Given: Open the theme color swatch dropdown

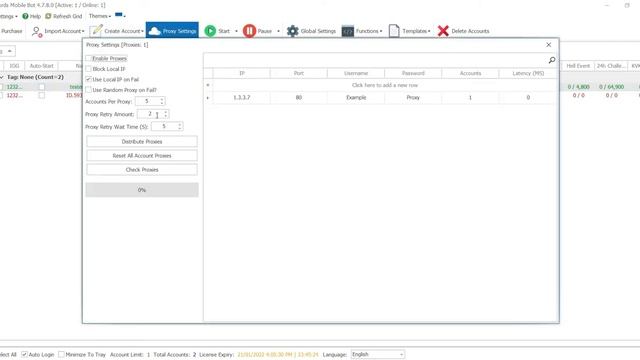Looking at the screenshot, I should [120, 16].
